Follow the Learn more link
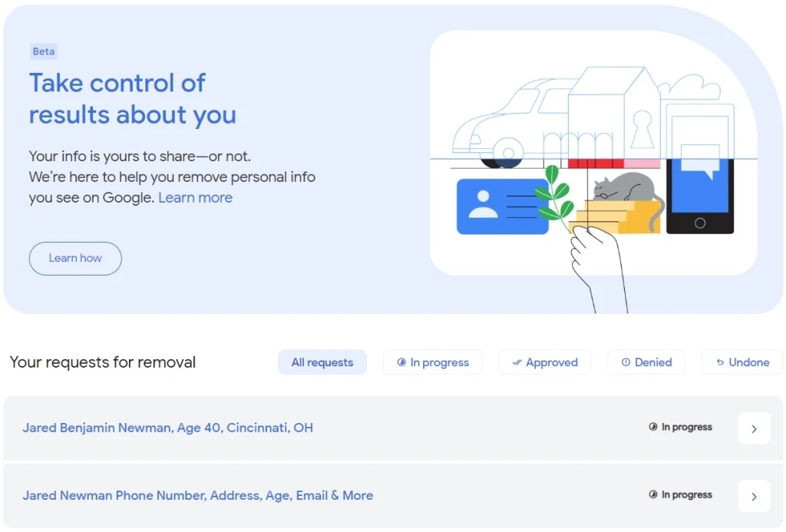The height and width of the screenshot is (532, 786). click(195, 198)
